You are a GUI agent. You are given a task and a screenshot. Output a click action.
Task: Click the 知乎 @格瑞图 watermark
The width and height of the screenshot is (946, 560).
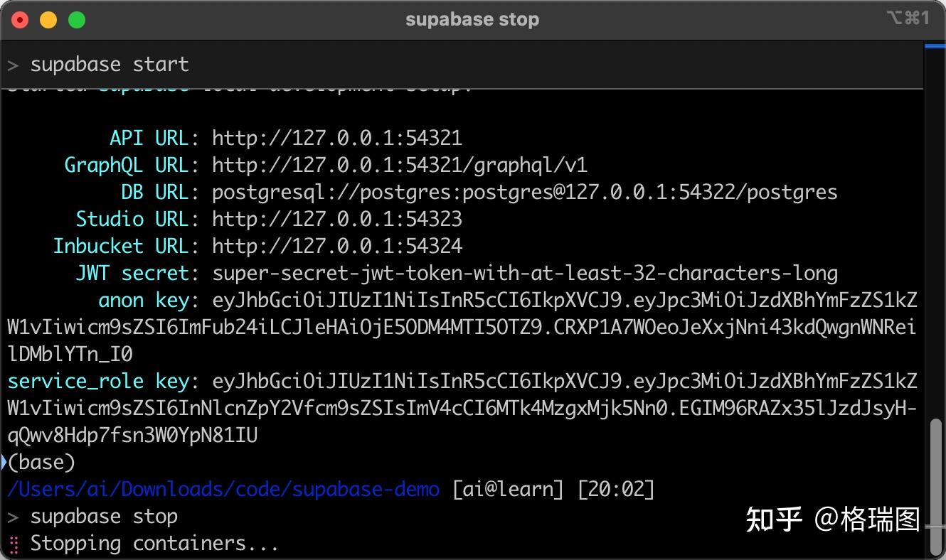pos(832,519)
